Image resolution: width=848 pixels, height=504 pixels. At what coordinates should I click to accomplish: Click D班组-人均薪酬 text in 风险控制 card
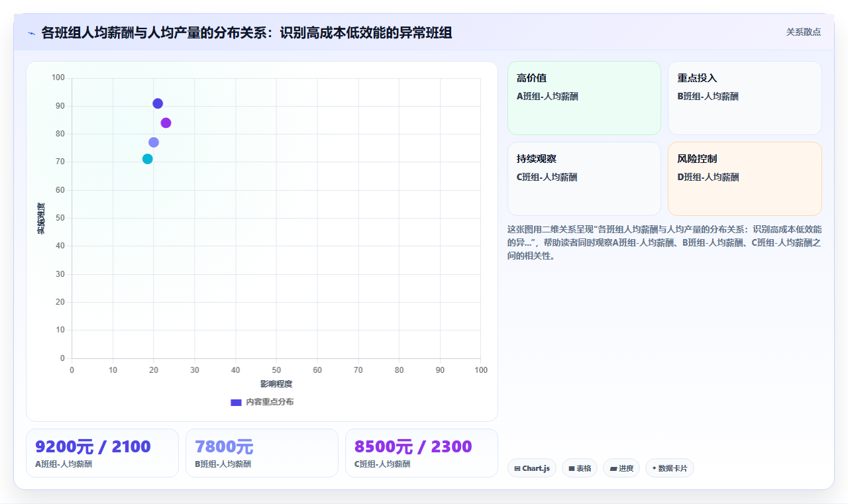(x=708, y=177)
